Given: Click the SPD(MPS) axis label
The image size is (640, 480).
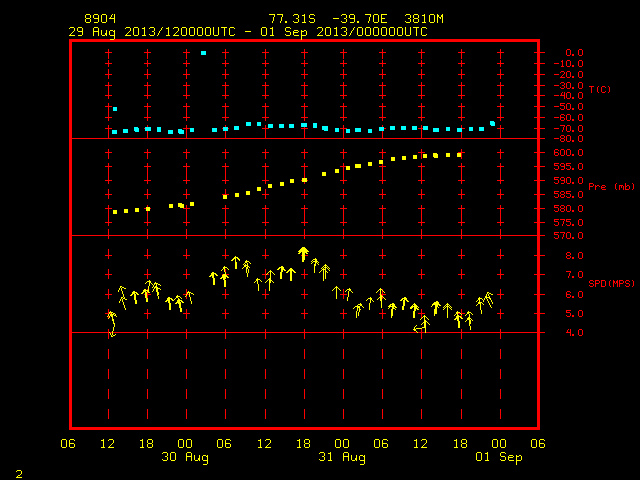Looking at the screenshot, I should point(611,283).
